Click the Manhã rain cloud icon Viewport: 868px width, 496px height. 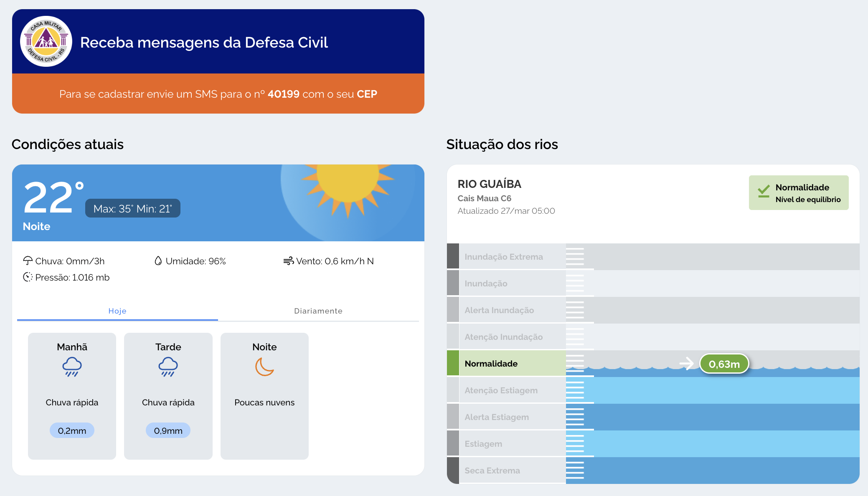coord(72,367)
